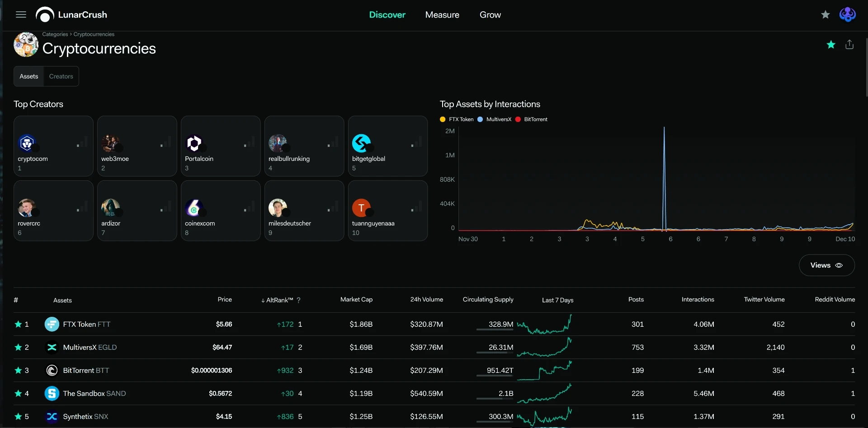868x428 pixels.
Task: Switch to the Creators tab
Action: [x=61, y=76]
